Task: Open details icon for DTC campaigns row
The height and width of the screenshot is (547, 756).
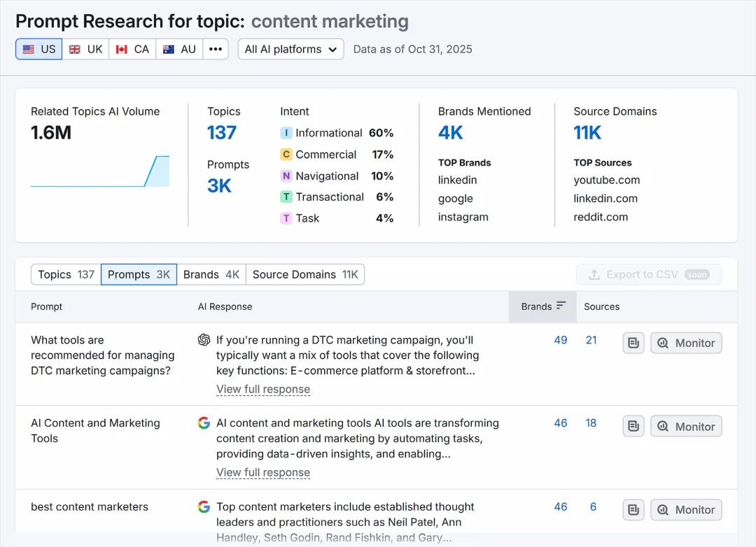Action: [x=633, y=343]
